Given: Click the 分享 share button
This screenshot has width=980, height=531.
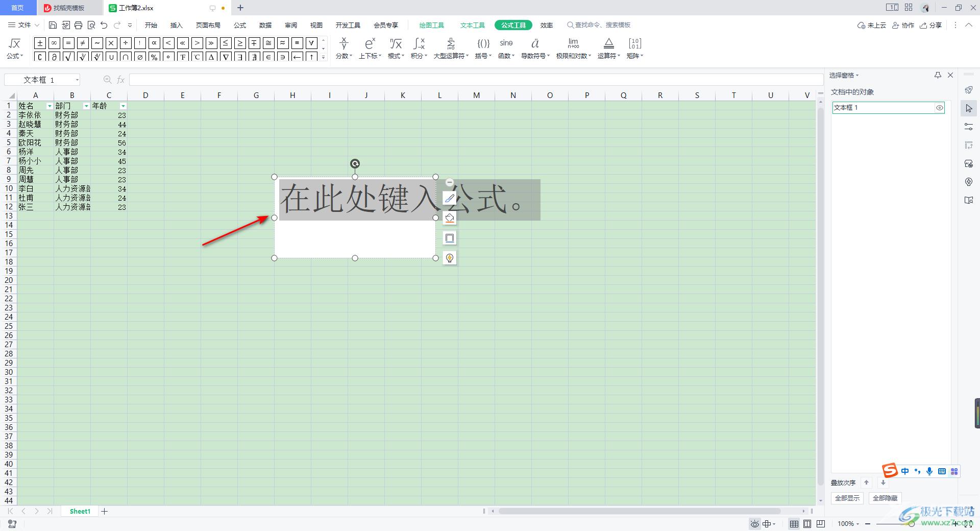Looking at the screenshot, I should [x=931, y=25].
